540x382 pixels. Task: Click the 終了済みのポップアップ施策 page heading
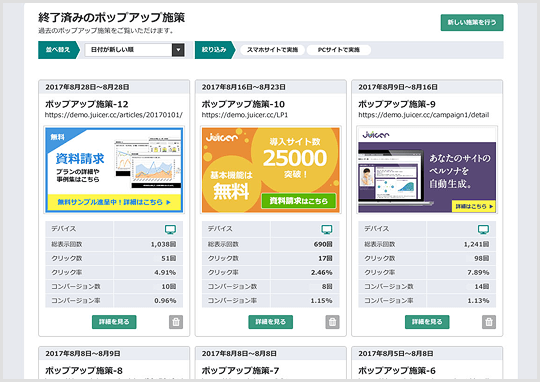112,17
